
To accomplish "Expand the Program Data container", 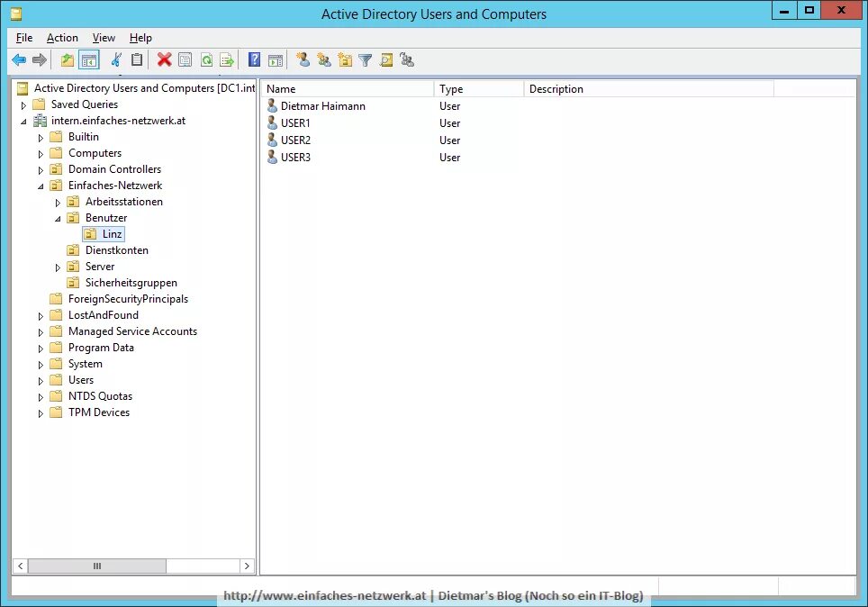I will pyautogui.click(x=41, y=349).
